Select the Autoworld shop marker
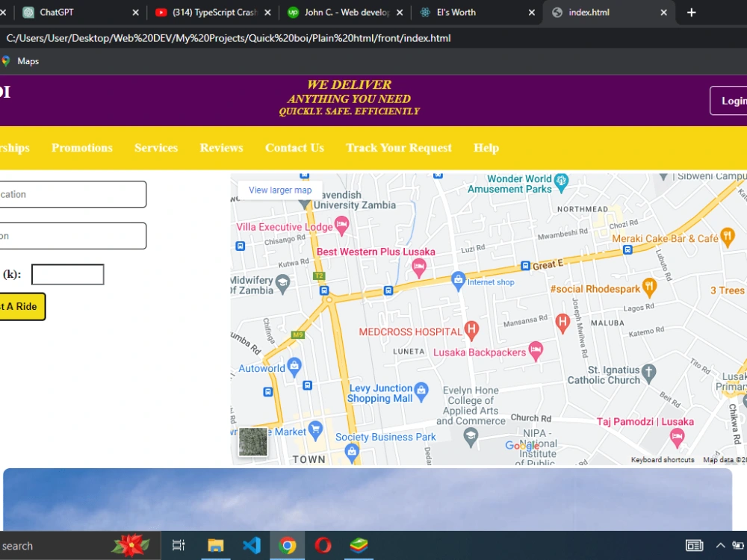Screen dimensions: 747x560 pyautogui.click(x=294, y=367)
